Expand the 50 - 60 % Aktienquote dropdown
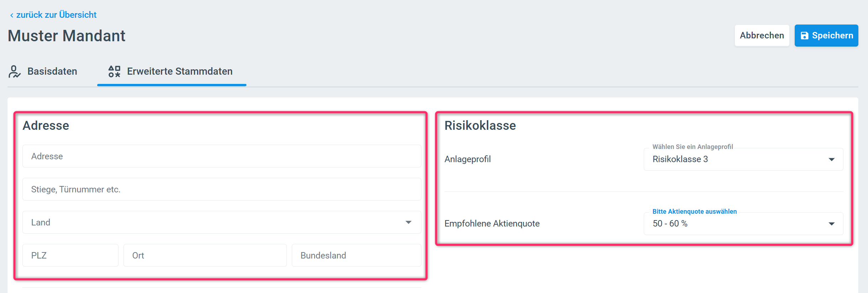 coord(737,224)
